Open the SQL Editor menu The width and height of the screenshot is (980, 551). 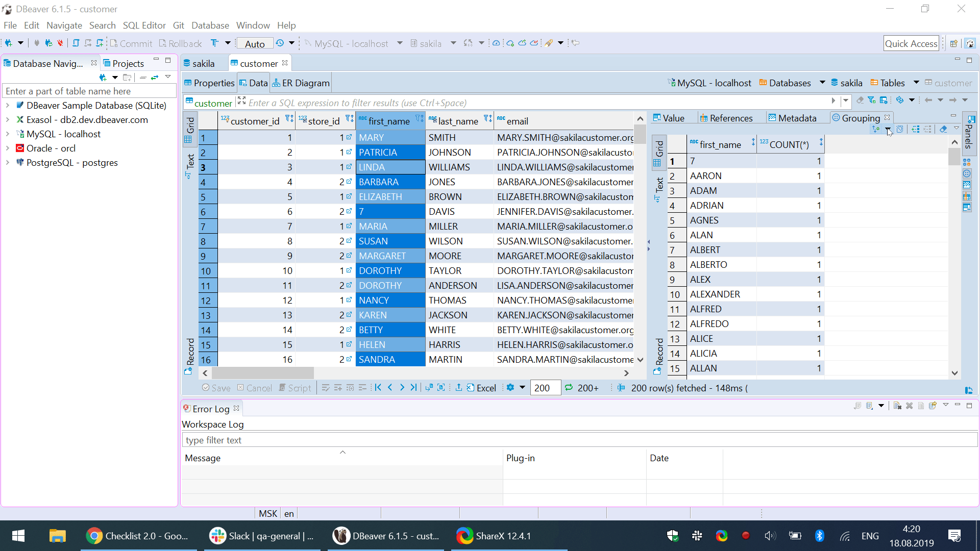point(144,25)
